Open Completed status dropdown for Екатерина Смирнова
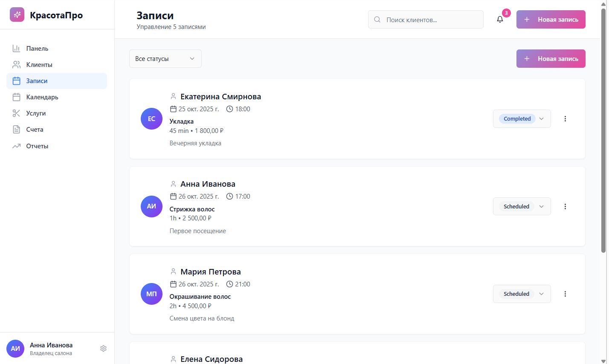The width and height of the screenshot is (609, 364). coord(522,119)
